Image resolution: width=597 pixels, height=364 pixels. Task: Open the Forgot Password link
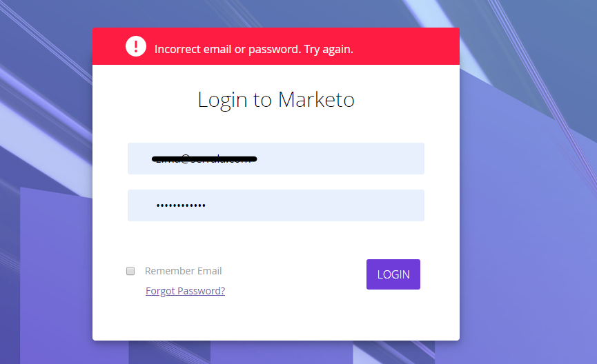185,291
